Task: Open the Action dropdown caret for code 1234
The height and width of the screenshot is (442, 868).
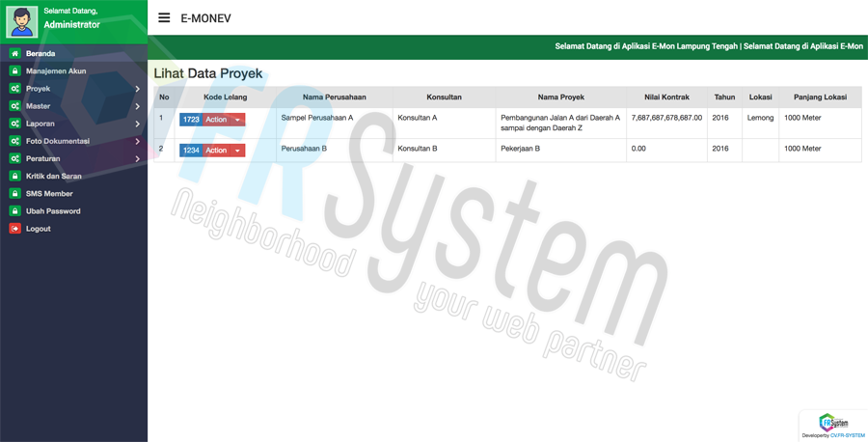Action: pyautogui.click(x=237, y=151)
